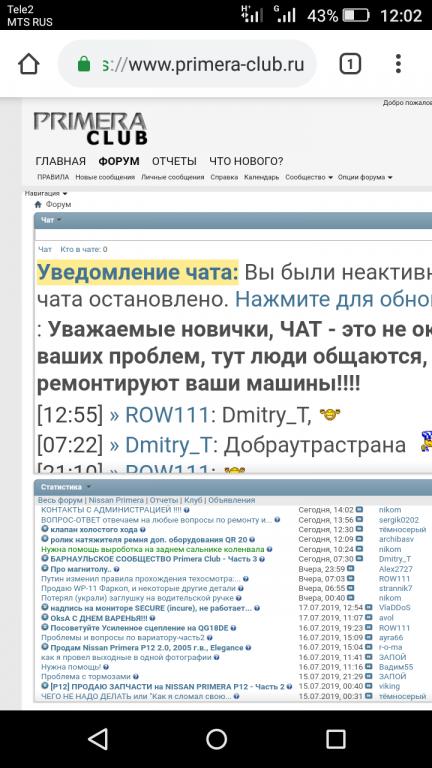Click the Нажмите для обновления chat link
The image size is (432, 768).
pyautogui.click(x=333, y=298)
